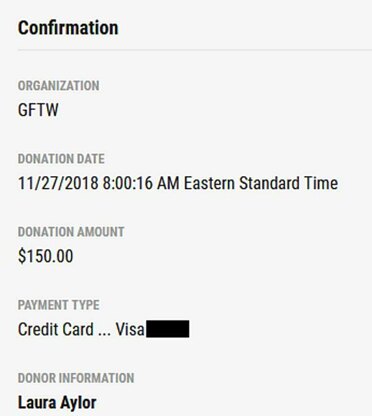Screen dimensions: 372x416
Task: Click the Confirmation heading
Action: (68, 28)
